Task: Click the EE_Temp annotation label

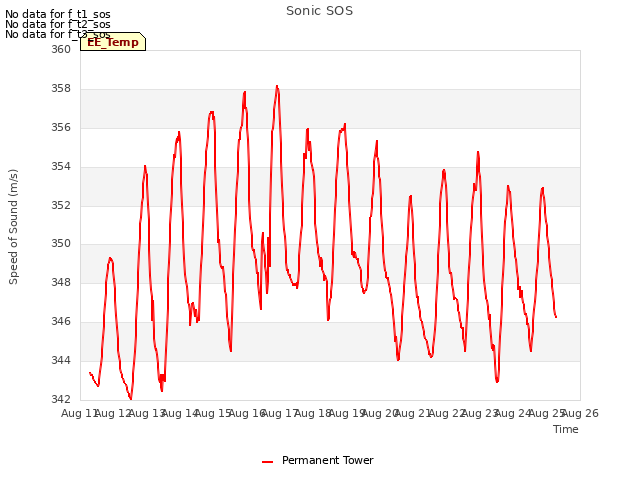Action: coord(113,42)
